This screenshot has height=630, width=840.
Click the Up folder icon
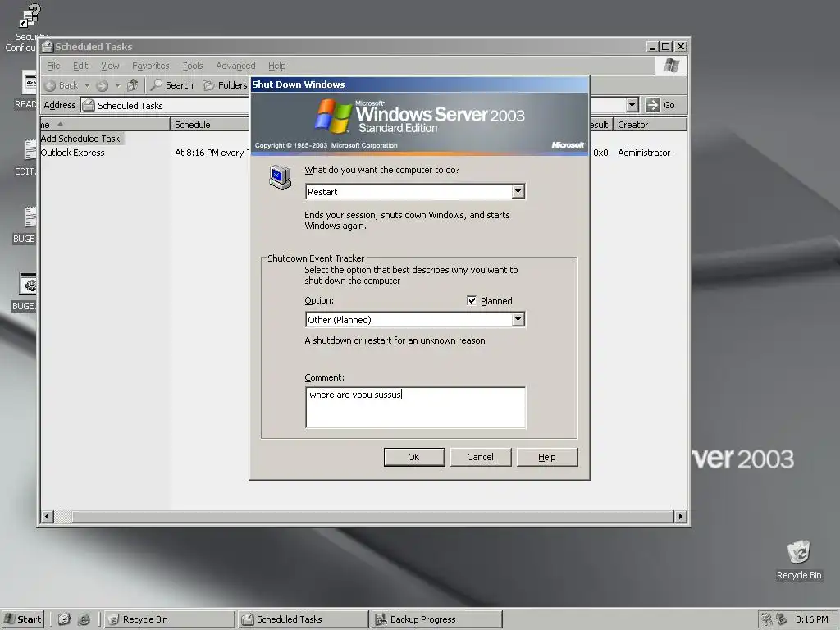click(133, 85)
